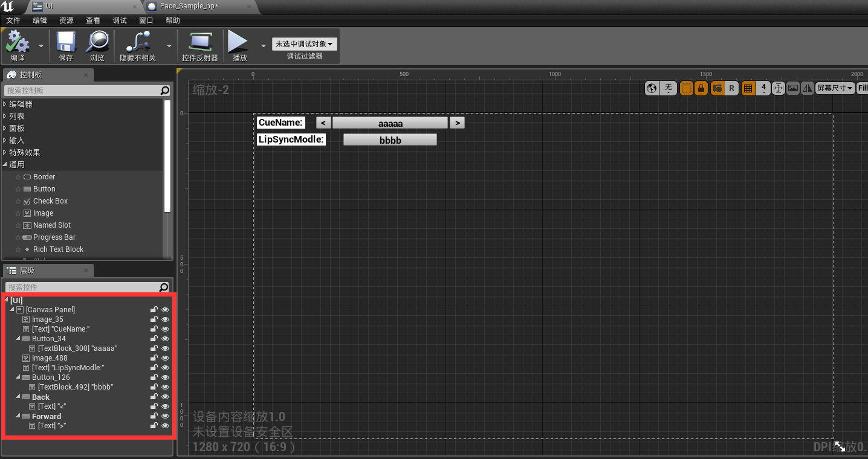Toggle the R render transform button
Viewport: 868px width, 459px height.
(731, 88)
